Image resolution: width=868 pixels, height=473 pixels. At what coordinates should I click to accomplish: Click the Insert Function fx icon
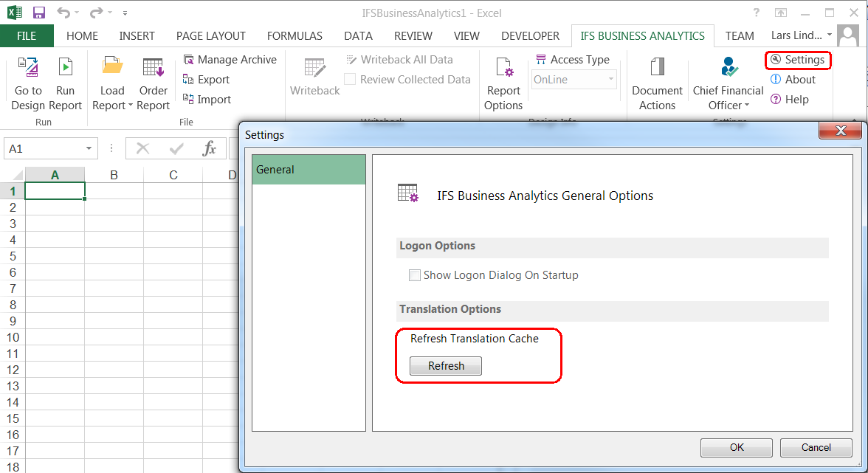click(x=210, y=148)
